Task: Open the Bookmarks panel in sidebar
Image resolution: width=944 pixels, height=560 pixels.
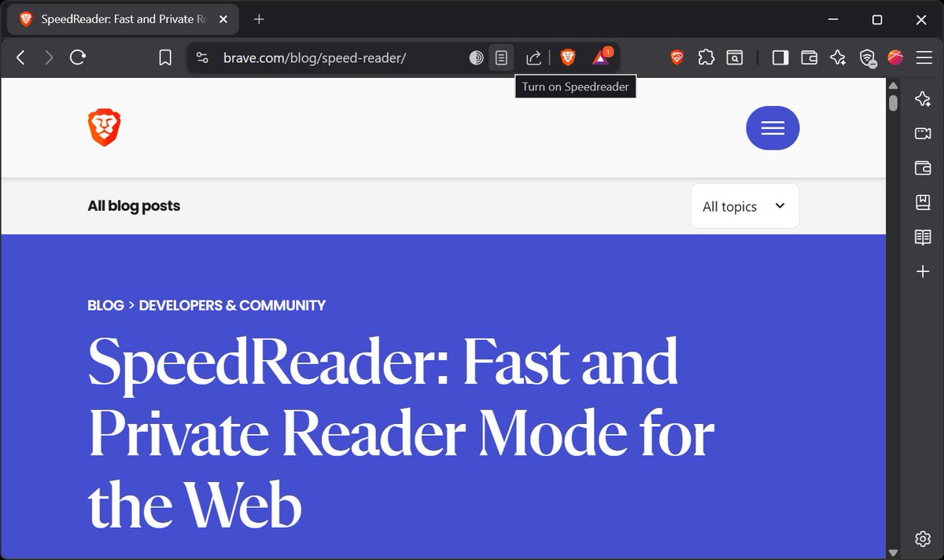Action: pos(923,202)
